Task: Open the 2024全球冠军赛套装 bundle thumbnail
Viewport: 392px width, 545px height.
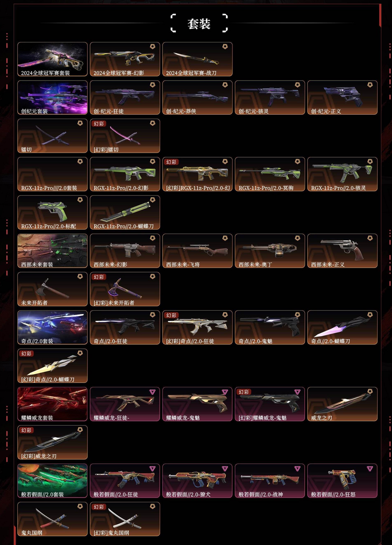Action: (x=53, y=59)
